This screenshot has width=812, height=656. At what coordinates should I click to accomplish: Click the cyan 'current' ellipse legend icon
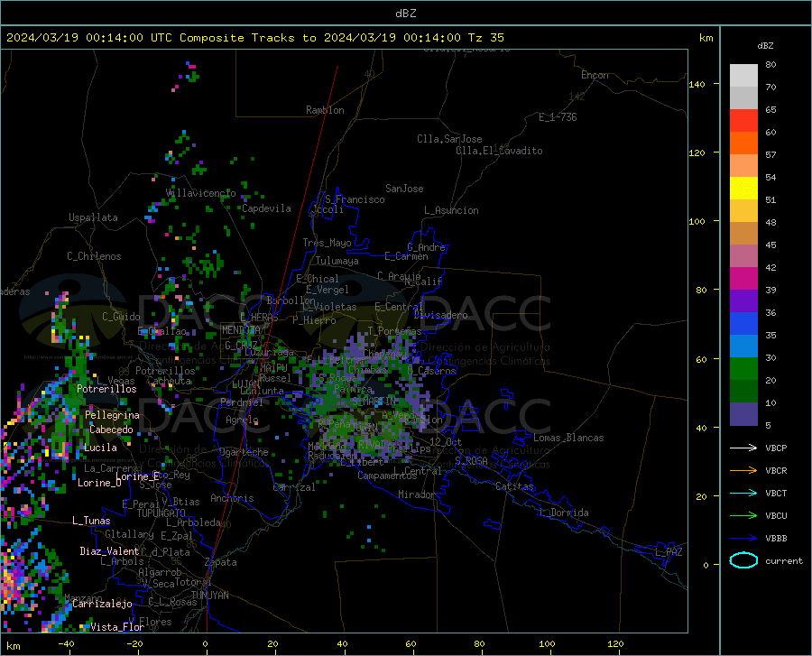743,560
